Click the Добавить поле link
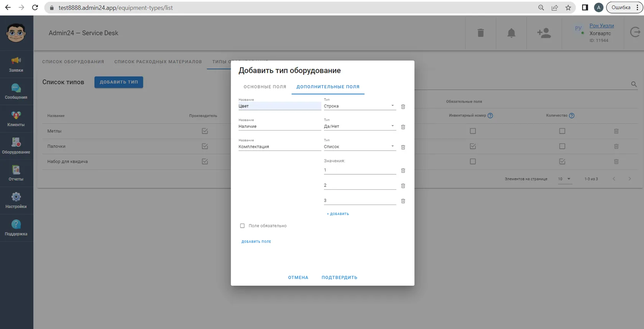Viewport: 644px width, 329px height. 256,241
